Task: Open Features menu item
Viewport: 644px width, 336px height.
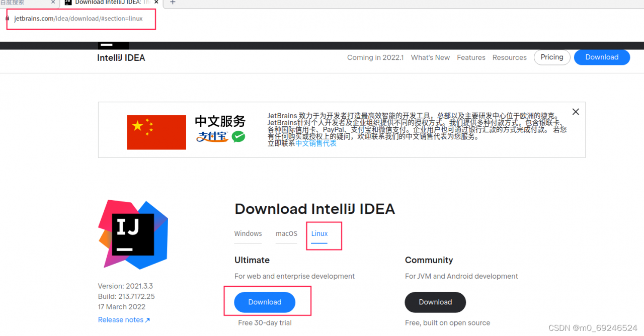Action: click(471, 57)
